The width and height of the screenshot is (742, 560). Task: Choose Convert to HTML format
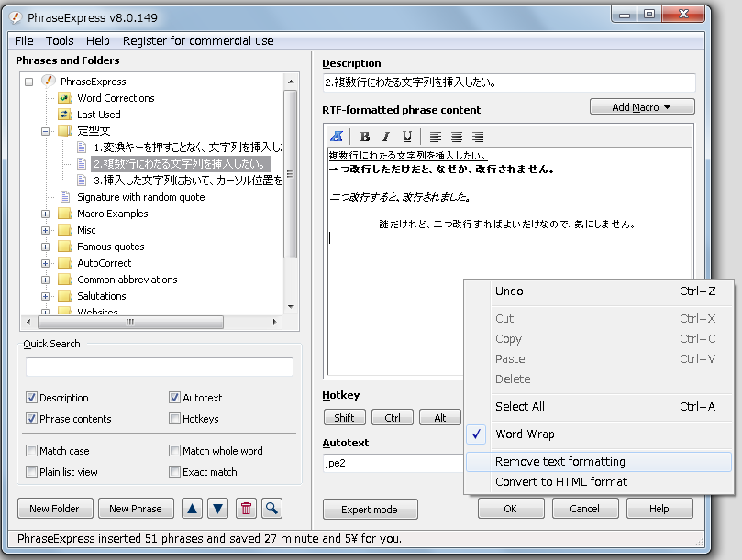point(599,481)
